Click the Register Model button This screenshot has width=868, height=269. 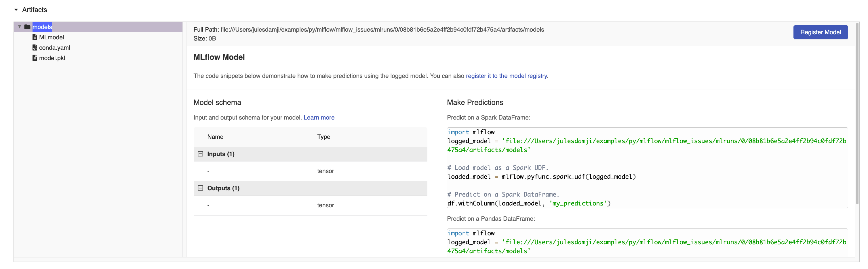pyautogui.click(x=820, y=32)
